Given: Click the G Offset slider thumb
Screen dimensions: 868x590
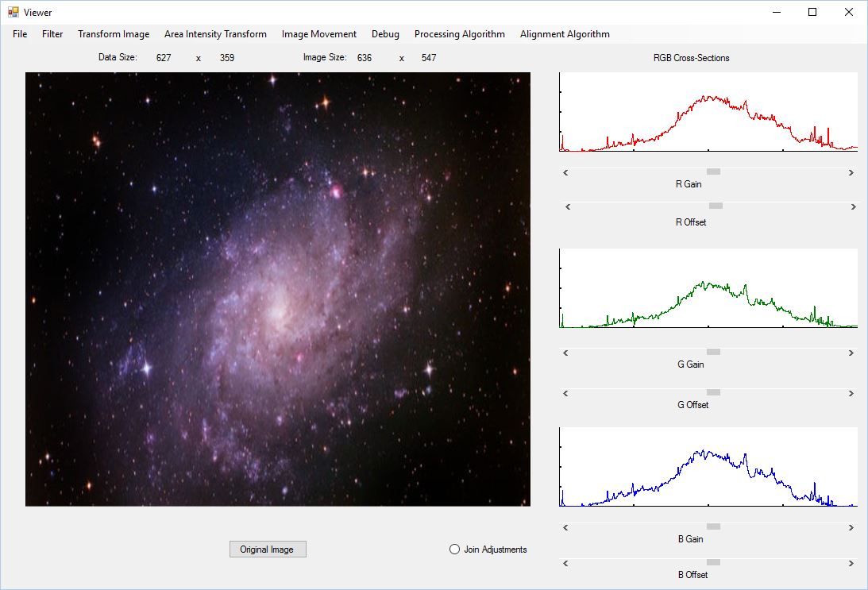Looking at the screenshot, I should [x=714, y=393].
